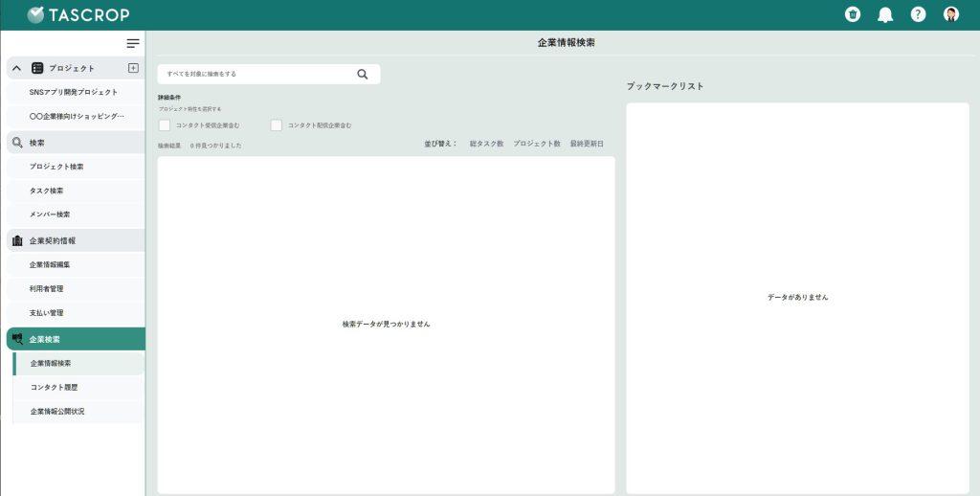The image size is (980, 496).
Task: Expand the 企業契約情報 sidebar section
Action: pos(75,240)
